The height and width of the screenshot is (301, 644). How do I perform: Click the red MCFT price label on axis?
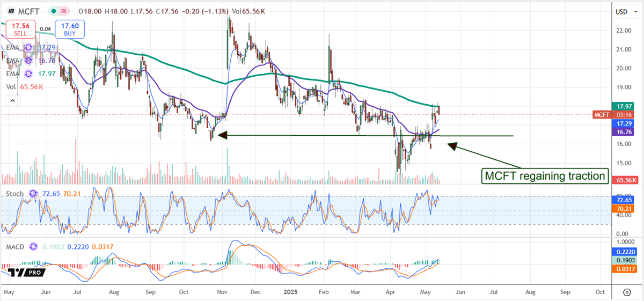point(601,115)
